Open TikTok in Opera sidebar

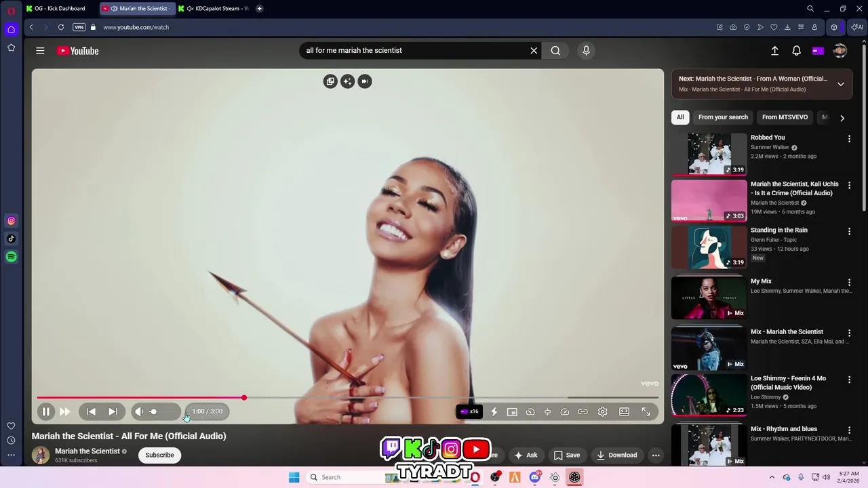point(11,239)
